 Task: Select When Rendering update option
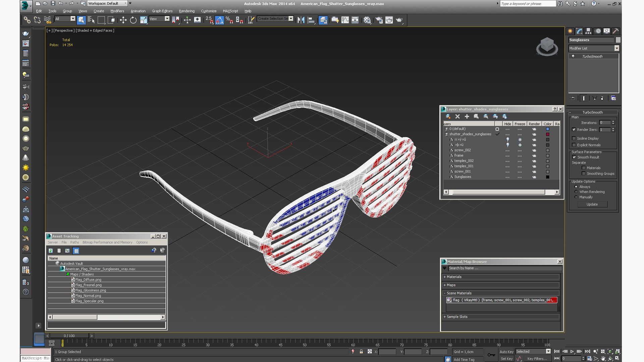click(x=576, y=192)
